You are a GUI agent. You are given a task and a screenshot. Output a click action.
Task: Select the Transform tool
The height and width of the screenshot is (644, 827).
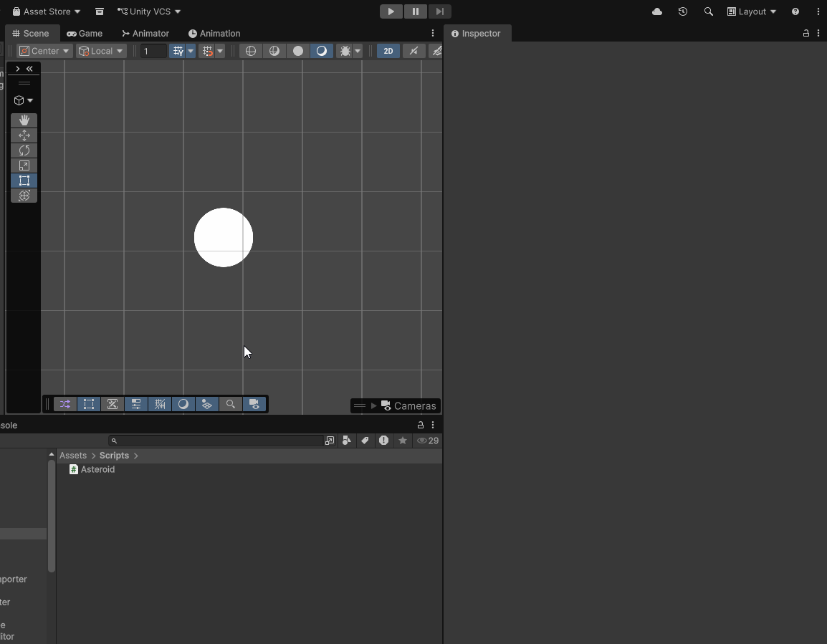pos(24,196)
